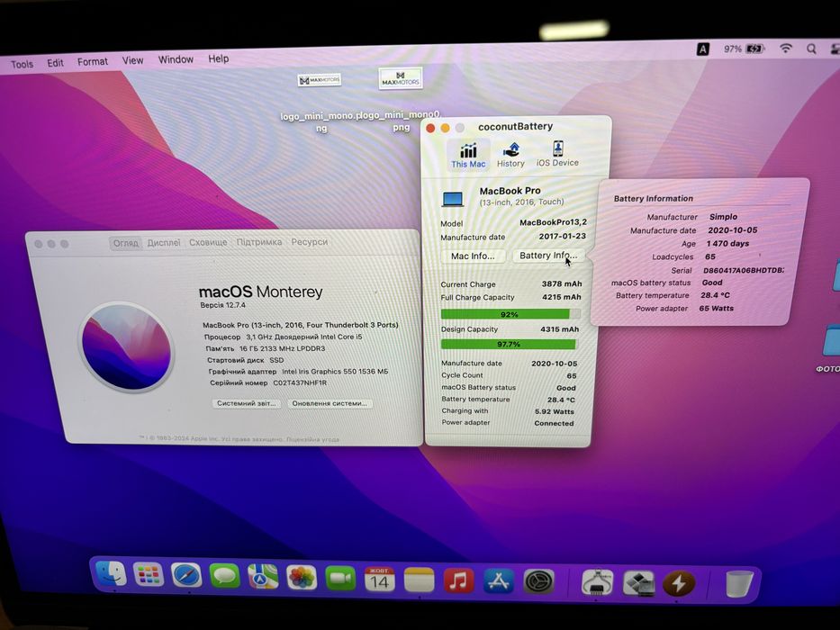Click Версія 12.7.4 text
This screenshot has height=630, width=840.
coord(223,305)
